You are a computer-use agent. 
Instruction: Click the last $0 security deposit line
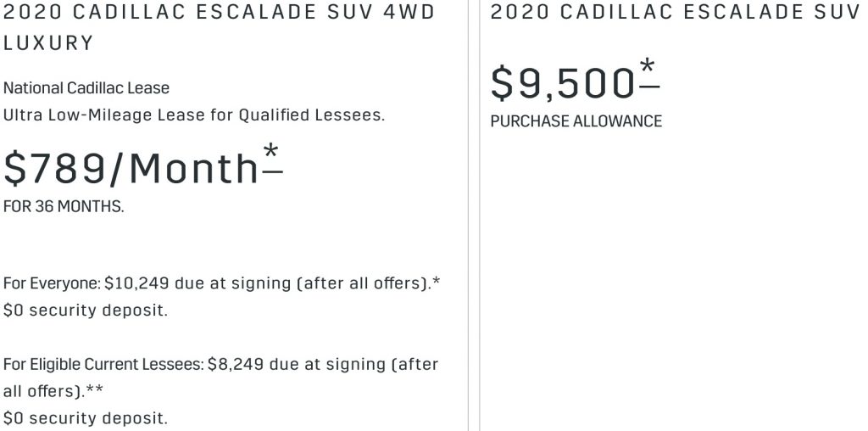[86, 417]
